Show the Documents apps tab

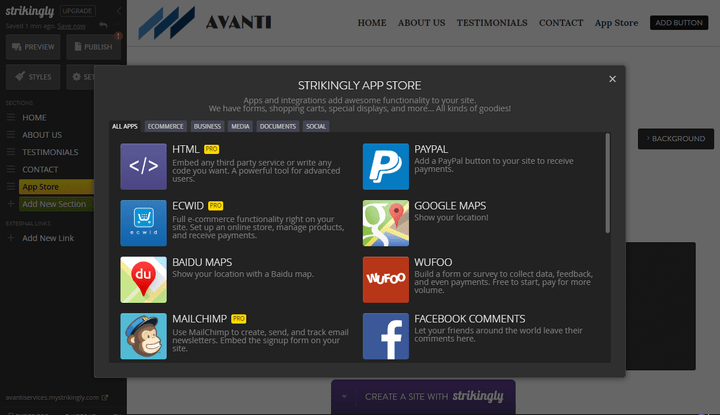(278, 126)
